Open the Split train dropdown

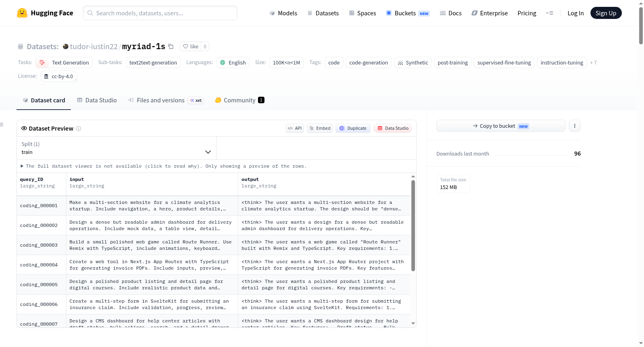116,148
